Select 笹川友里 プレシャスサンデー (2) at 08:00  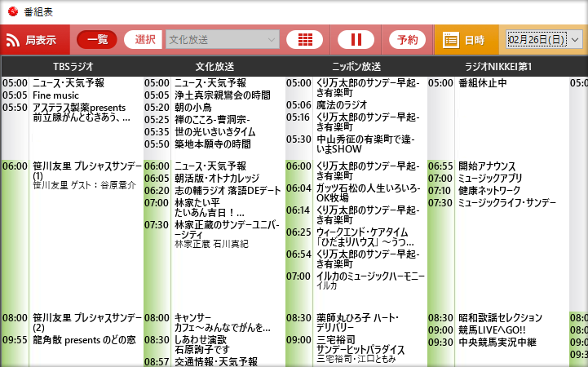87,322
